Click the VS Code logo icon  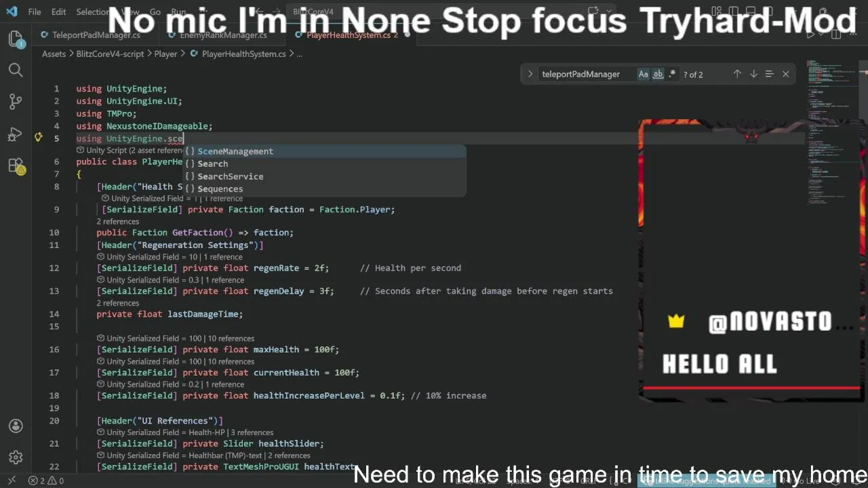pyautogui.click(x=12, y=12)
